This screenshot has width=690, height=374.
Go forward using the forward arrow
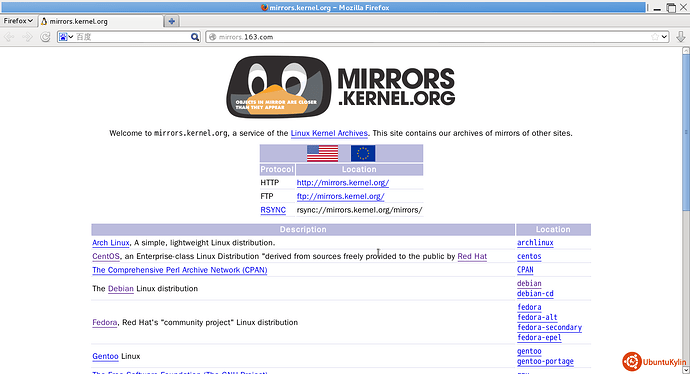click(x=27, y=37)
